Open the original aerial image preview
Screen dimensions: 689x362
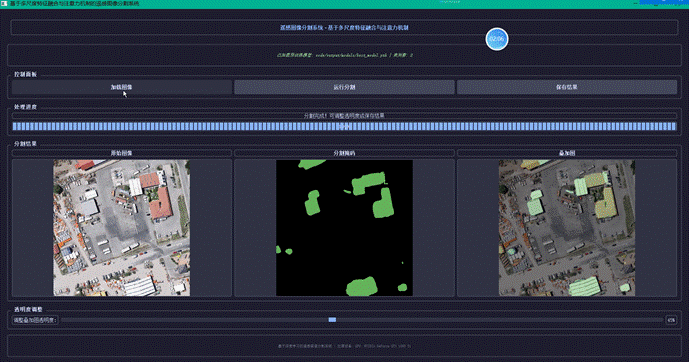click(122, 228)
